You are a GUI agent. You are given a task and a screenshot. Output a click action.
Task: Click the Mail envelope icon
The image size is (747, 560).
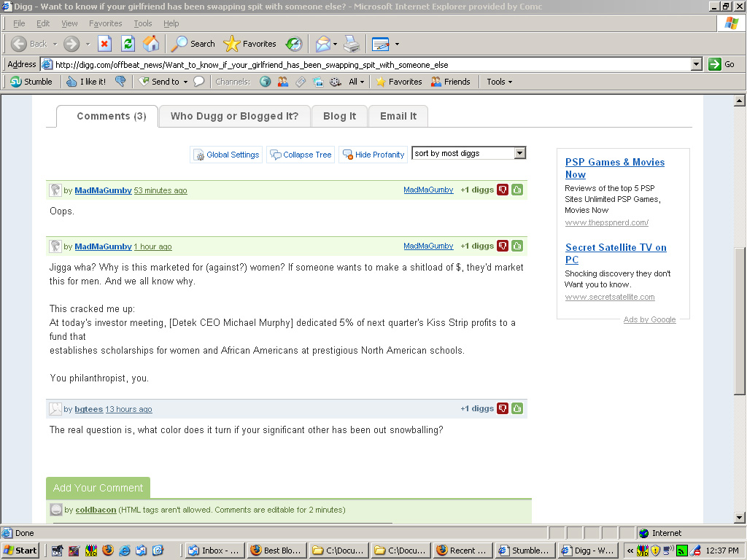tap(322, 44)
